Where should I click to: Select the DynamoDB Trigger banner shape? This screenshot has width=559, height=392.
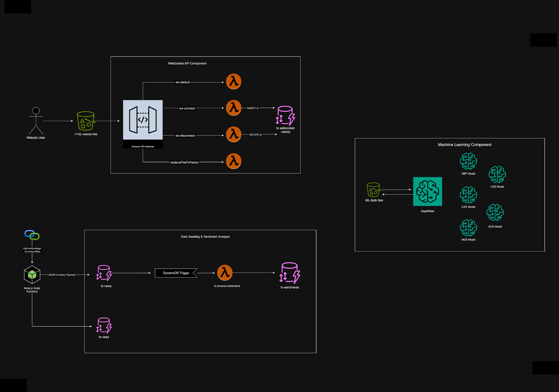(176, 273)
